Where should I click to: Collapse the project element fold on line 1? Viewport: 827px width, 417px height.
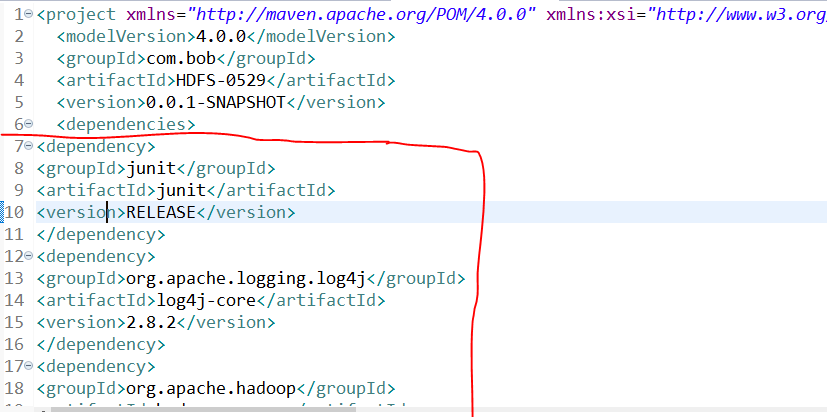coord(29,14)
